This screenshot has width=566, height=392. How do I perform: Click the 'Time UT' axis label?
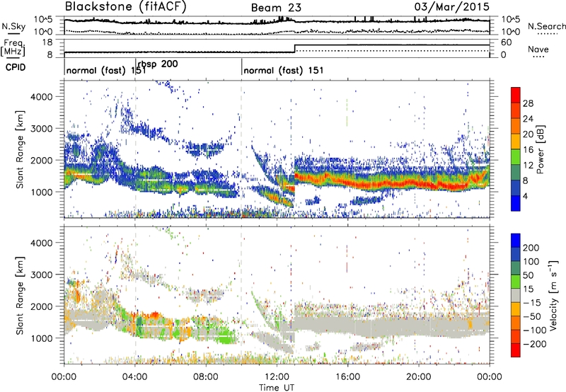(277, 387)
